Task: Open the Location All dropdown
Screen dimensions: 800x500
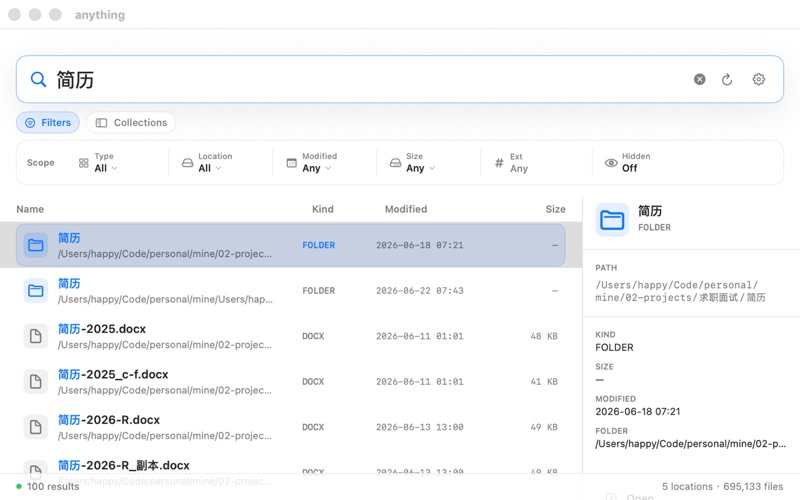Action: [207, 163]
